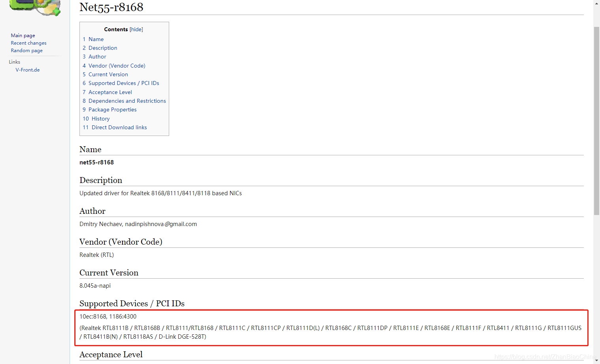The height and width of the screenshot is (364, 600).
Task: Click the Net55-r8168 page title
Action: [111, 7]
